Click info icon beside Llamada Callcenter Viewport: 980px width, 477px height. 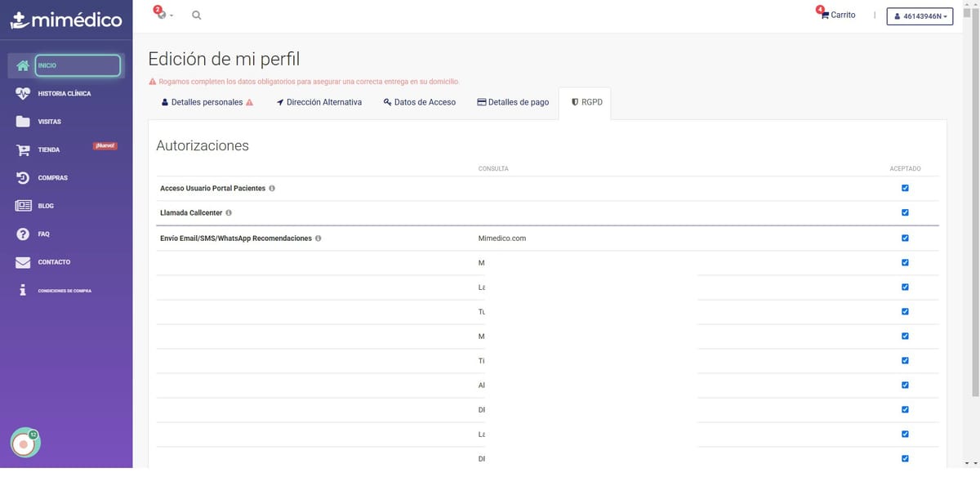point(229,213)
